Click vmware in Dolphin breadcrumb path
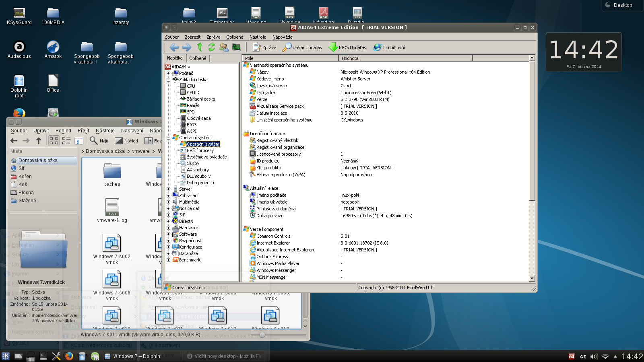Viewport: 644px width, 362px height. tap(141, 151)
